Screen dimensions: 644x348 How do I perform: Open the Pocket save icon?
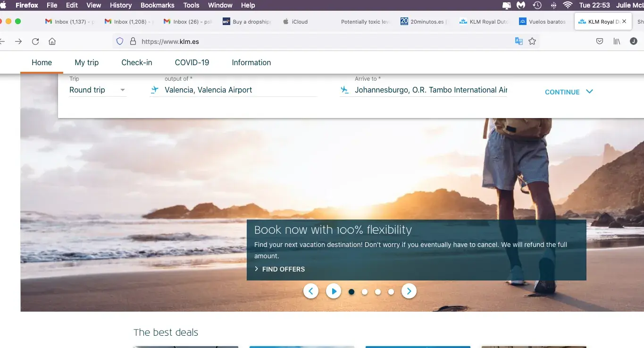[600, 42]
